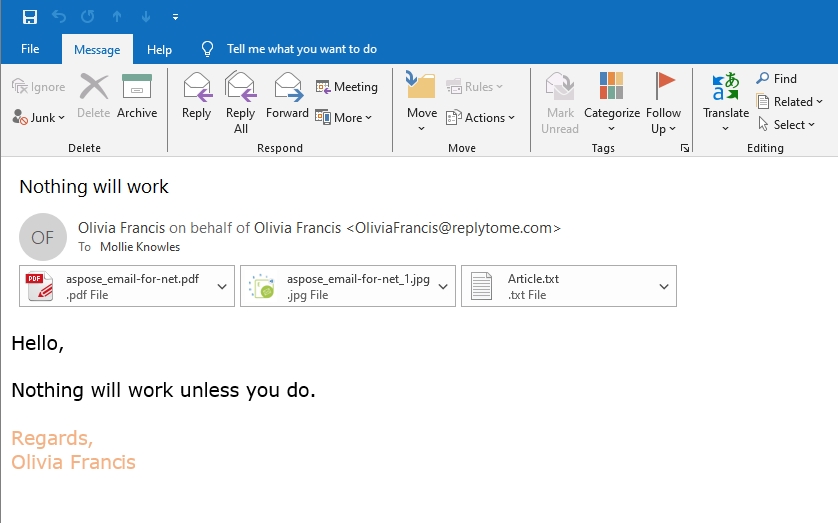Open the File menu
The height and width of the screenshot is (523, 838).
[30, 49]
